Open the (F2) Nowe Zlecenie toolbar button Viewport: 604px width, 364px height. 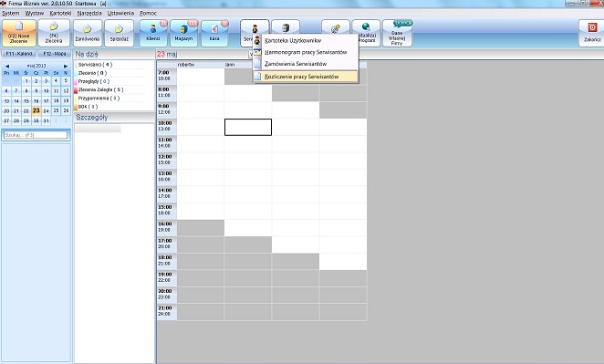[19, 33]
